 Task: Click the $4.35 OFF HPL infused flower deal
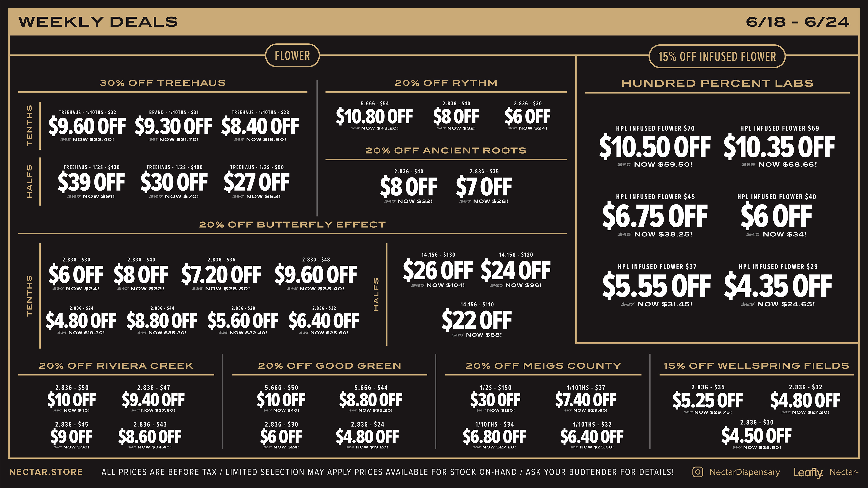(778, 285)
